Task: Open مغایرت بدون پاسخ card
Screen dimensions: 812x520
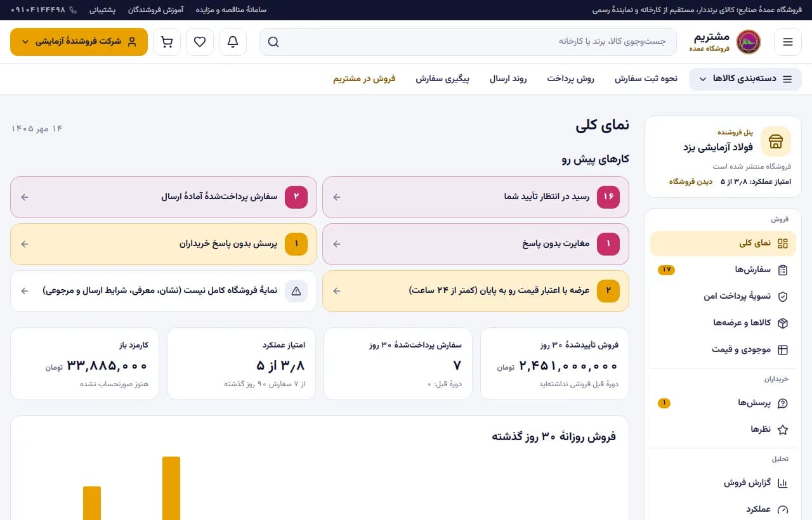Action: (x=476, y=244)
